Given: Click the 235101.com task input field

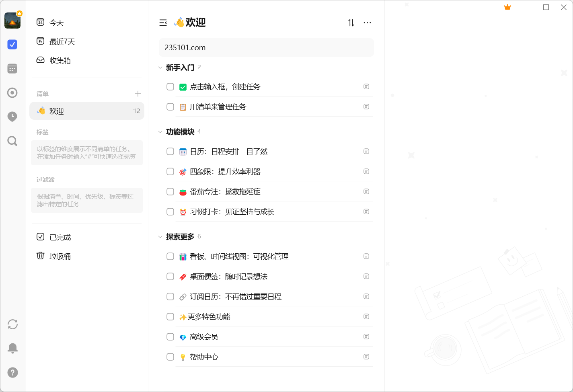Looking at the screenshot, I should click(x=266, y=47).
